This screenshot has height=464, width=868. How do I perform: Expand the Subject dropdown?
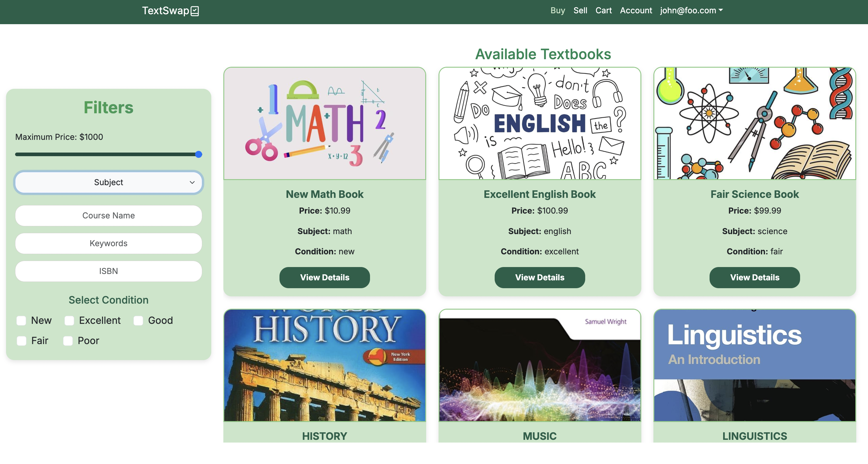[109, 182]
